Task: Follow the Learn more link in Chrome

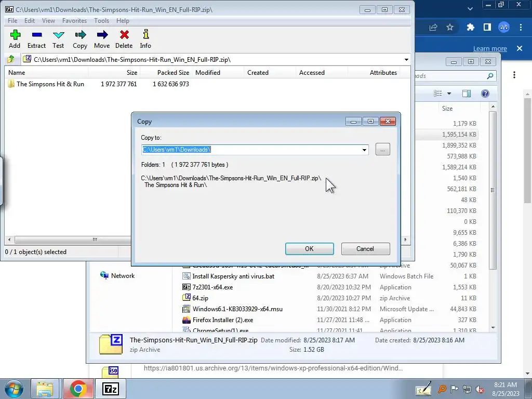Action: click(490, 48)
